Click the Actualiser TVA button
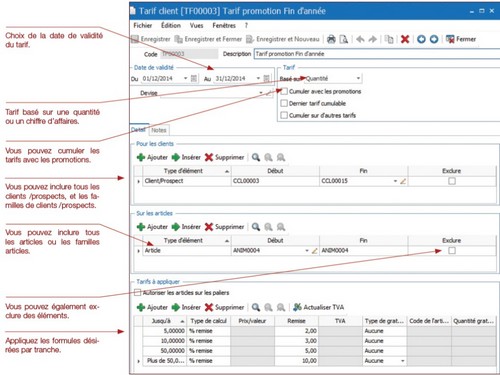Viewport: 500px width, 375px height. (318, 307)
